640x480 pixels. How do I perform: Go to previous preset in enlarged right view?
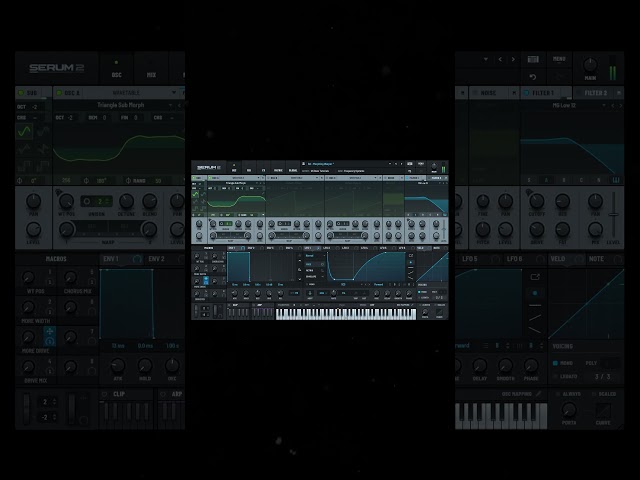(500, 60)
